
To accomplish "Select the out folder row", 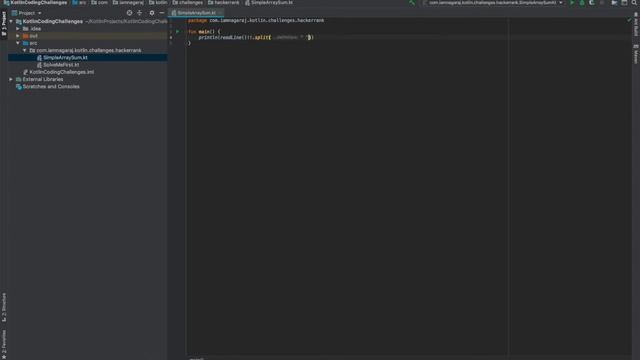I will [88, 36].
